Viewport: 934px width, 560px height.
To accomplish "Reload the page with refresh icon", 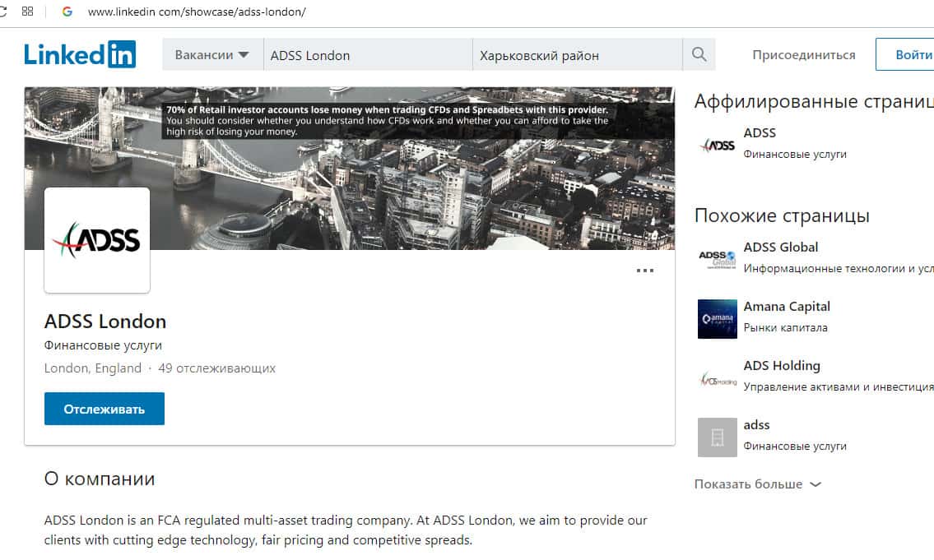I will pyautogui.click(x=3, y=12).
